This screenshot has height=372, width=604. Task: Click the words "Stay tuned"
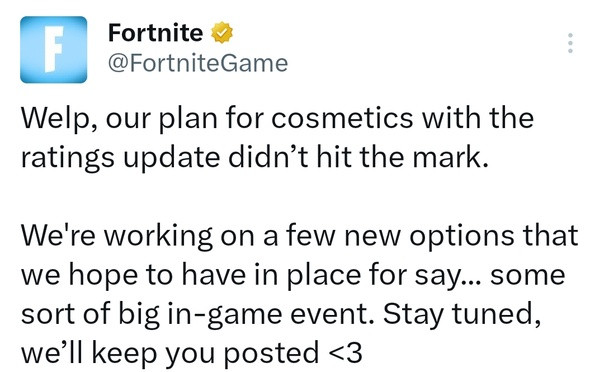tap(461, 314)
